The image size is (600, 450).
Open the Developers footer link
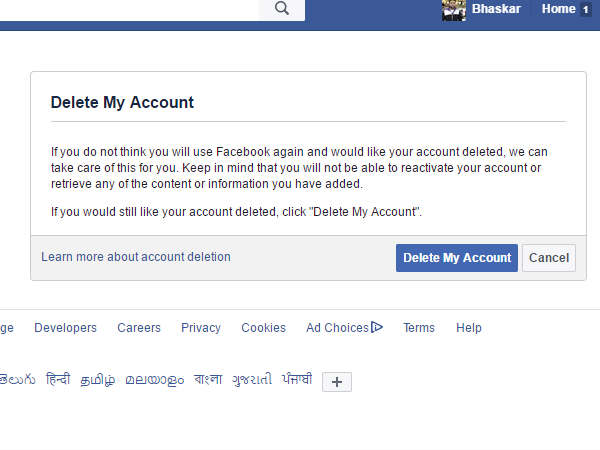point(65,328)
